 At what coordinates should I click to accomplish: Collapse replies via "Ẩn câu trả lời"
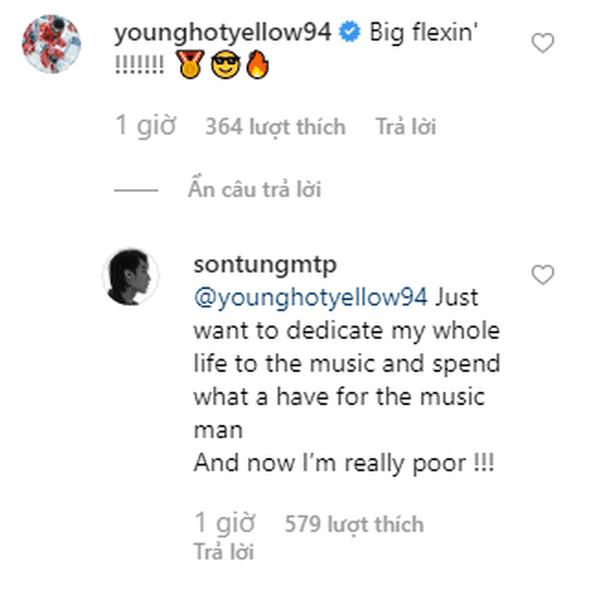pyautogui.click(x=254, y=189)
